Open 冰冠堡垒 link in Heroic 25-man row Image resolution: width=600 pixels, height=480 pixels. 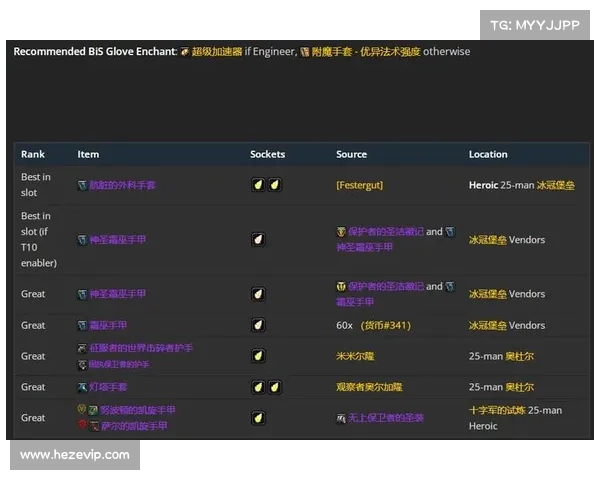point(556,185)
